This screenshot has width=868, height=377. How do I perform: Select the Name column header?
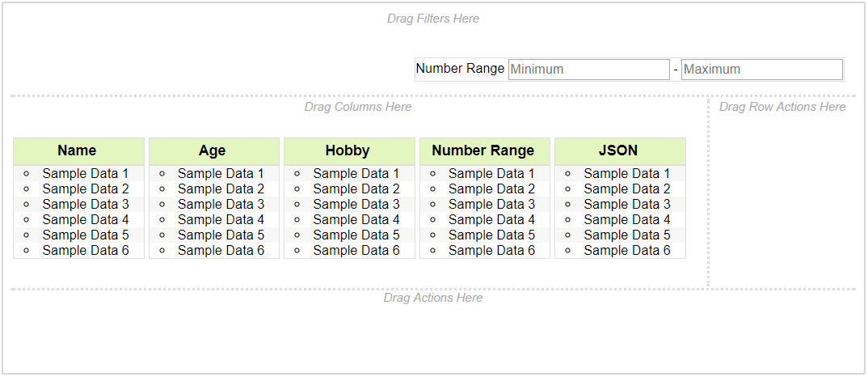(78, 150)
